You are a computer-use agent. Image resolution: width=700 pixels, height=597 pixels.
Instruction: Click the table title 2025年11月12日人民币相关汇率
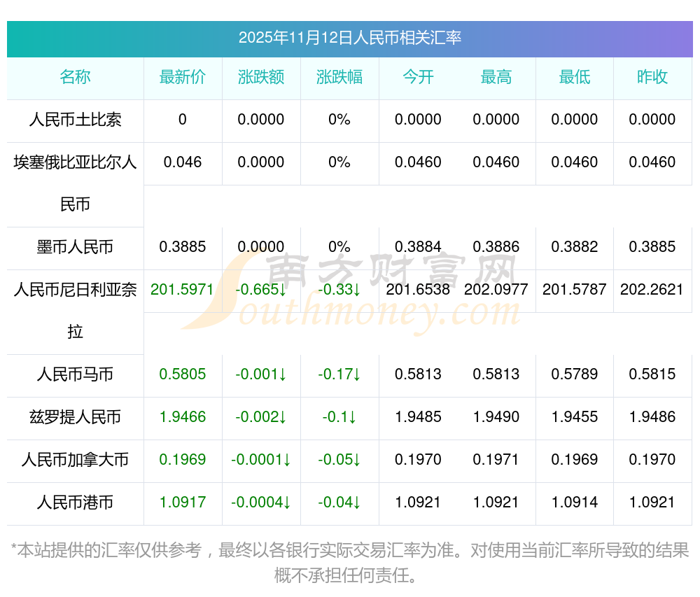coord(349,38)
